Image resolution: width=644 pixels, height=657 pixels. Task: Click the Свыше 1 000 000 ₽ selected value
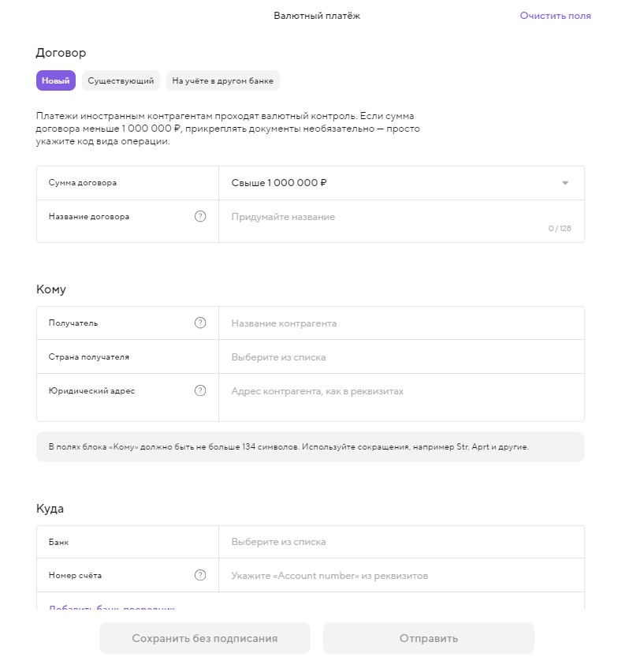click(x=279, y=183)
